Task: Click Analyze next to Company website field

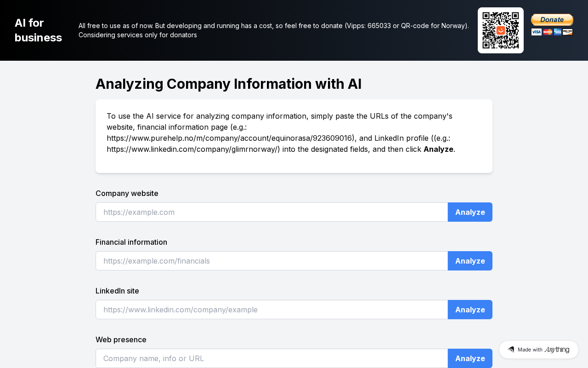Action: tap(470, 212)
